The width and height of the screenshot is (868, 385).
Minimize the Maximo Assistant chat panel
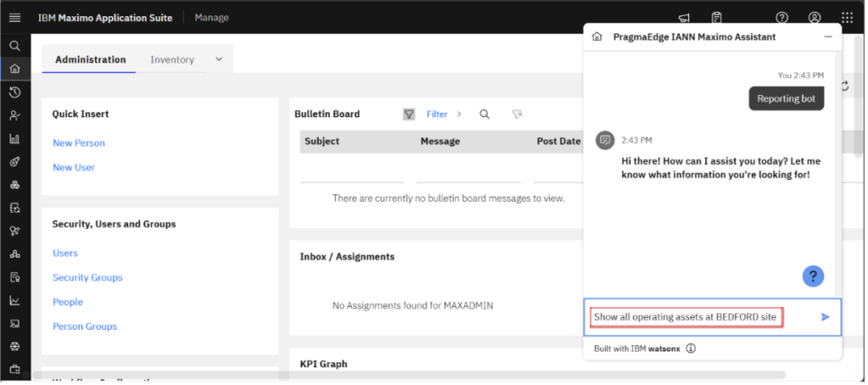828,37
